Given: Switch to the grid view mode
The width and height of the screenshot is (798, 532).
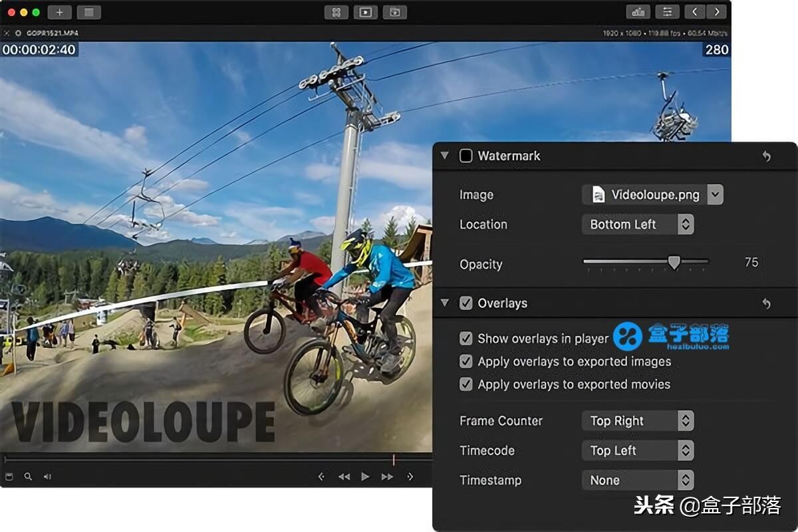Looking at the screenshot, I should (336, 12).
